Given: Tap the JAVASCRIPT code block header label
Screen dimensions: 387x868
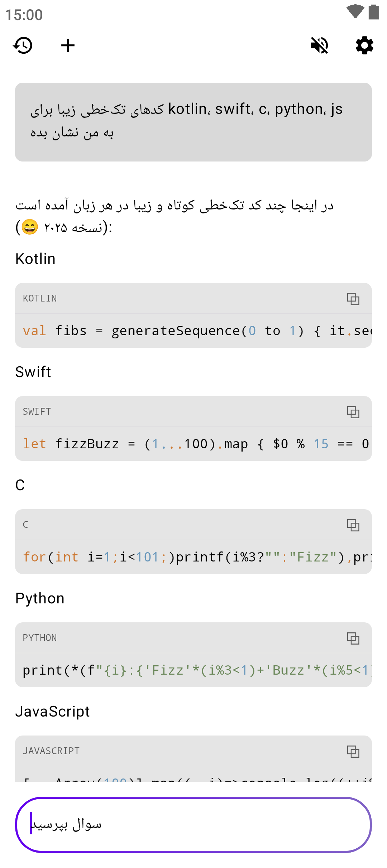Looking at the screenshot, I should [x=51, y=751].
